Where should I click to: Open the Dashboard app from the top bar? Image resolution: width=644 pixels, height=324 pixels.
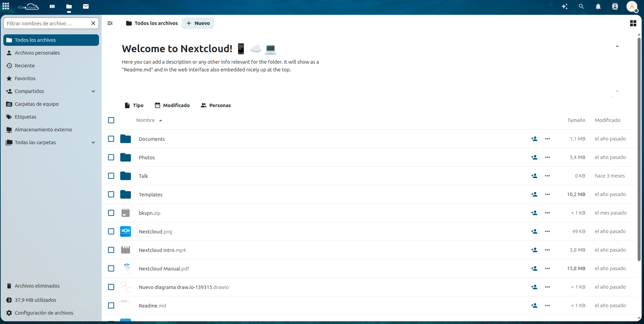tap(52, 6)
